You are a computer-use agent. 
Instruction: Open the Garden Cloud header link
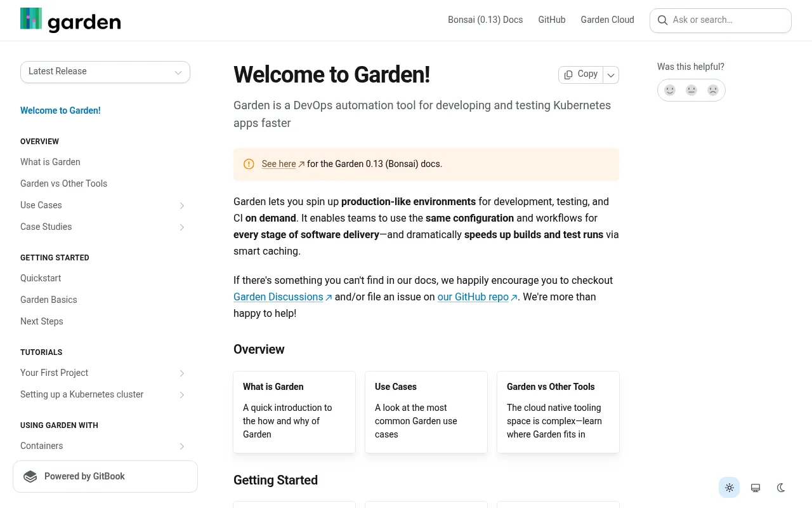click(x=608, y=20)
